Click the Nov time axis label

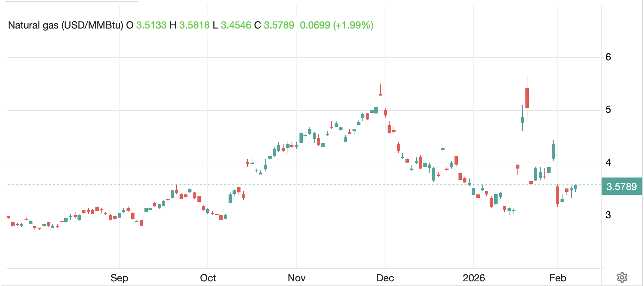coord(296,278)
